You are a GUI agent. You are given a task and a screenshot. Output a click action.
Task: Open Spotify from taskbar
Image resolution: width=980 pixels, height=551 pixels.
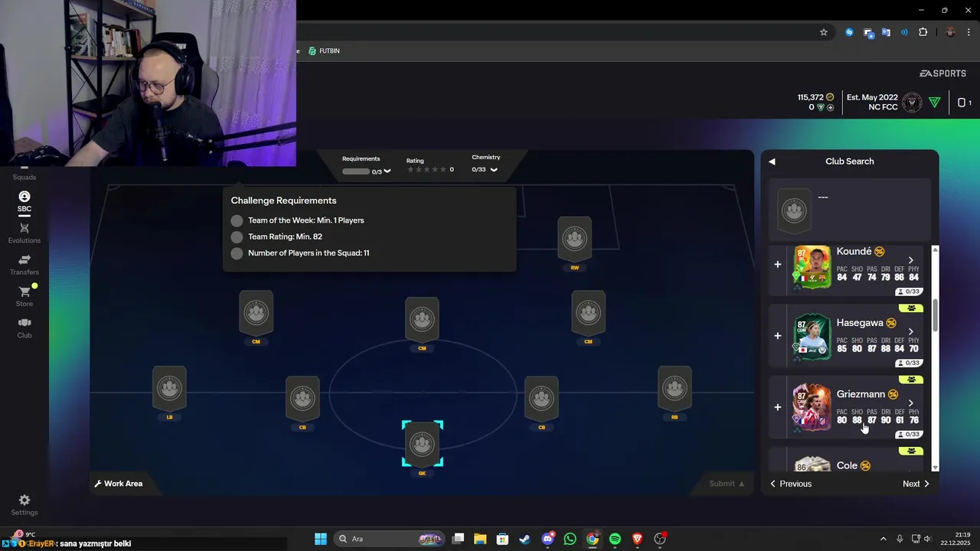click(x=615, y=539)
